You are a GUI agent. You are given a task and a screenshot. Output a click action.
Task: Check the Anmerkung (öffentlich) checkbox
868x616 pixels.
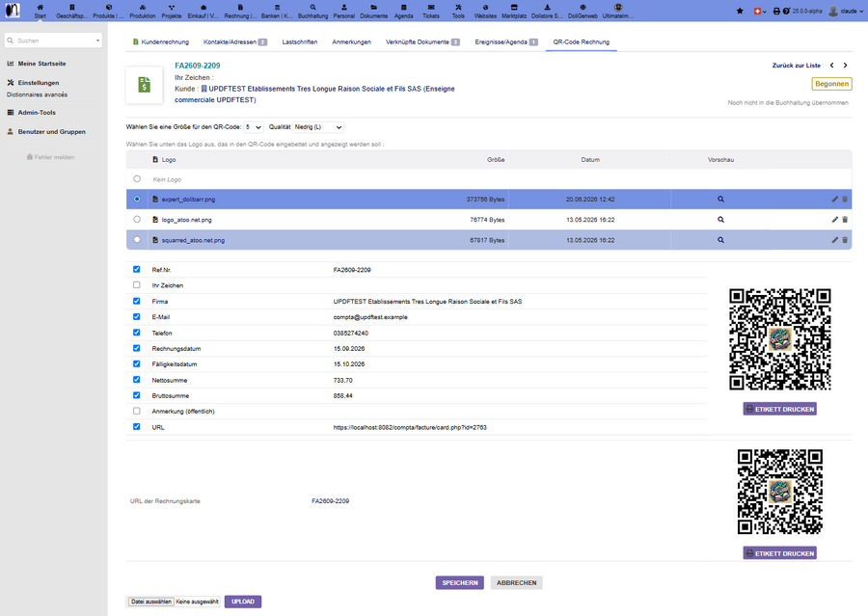(x=136, y=411)
